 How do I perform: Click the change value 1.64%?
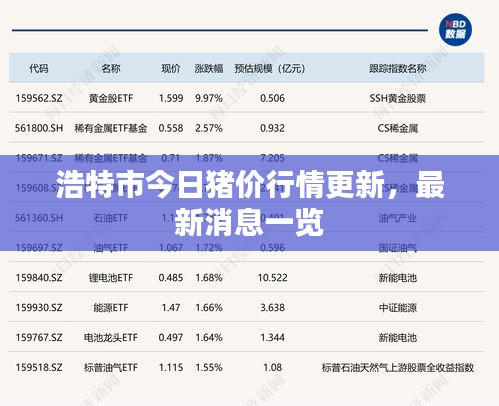pyautogui.click(x=209, y=338)
